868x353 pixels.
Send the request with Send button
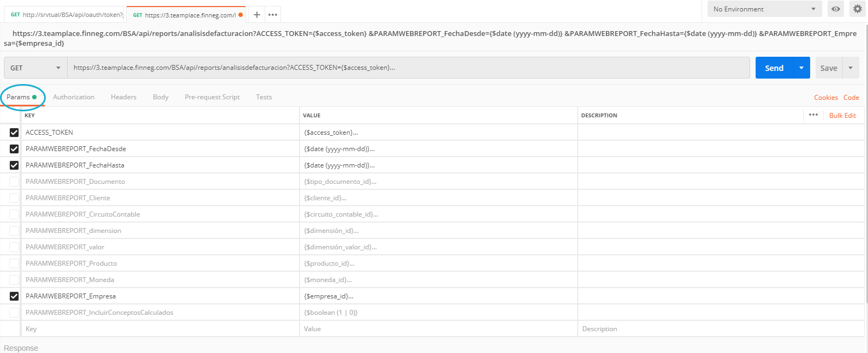(774, 68)
